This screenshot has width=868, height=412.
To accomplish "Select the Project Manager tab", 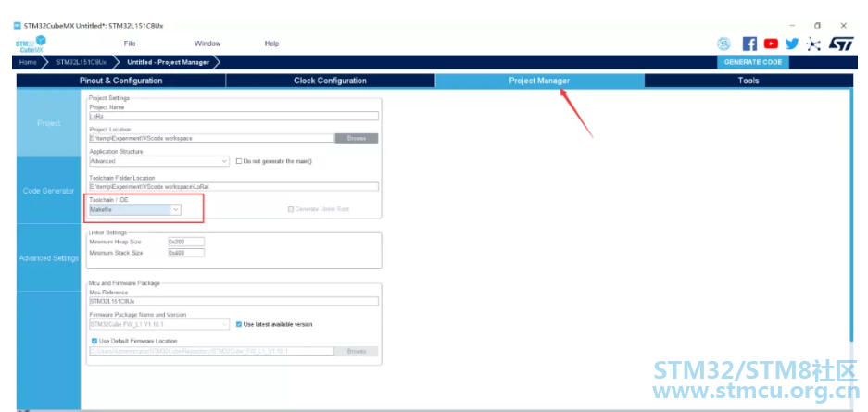I will tap(540, 81).
